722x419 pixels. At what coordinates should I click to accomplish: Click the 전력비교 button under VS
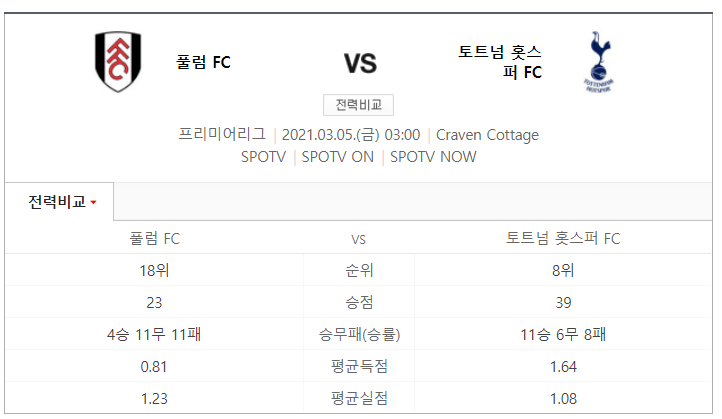pyautogui.click(x=358, y=105)
